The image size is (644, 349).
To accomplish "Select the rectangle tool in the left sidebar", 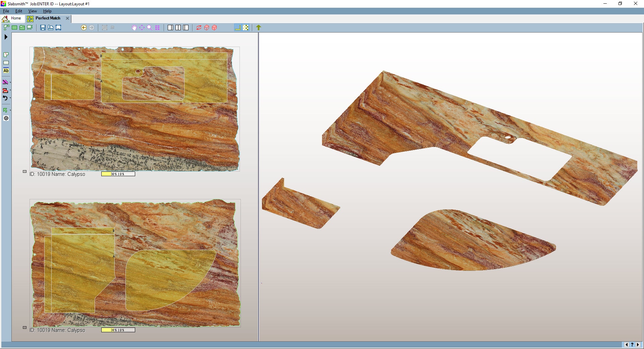I will tap(5, 63).
